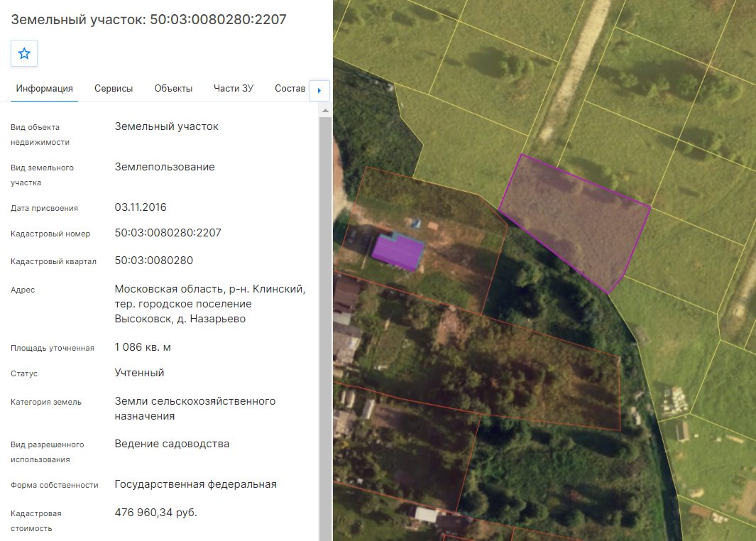Click the land plot type value Землепользование
The width and height of the screenshot is (756, 541).
[165, 167]
